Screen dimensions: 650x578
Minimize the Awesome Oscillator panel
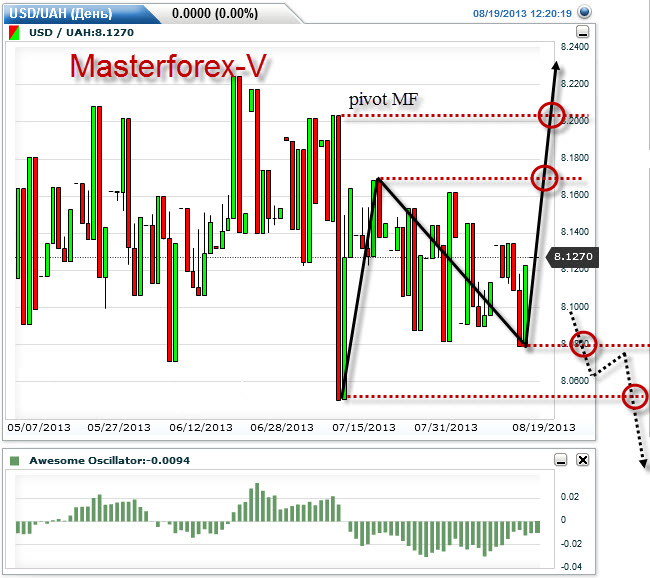[x=561, y=459]
